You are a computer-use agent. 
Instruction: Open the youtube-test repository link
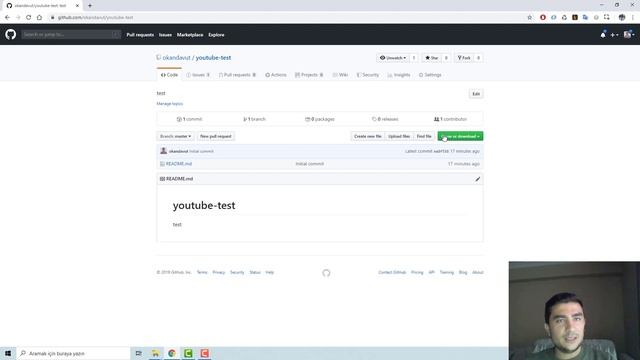[213, 58]
